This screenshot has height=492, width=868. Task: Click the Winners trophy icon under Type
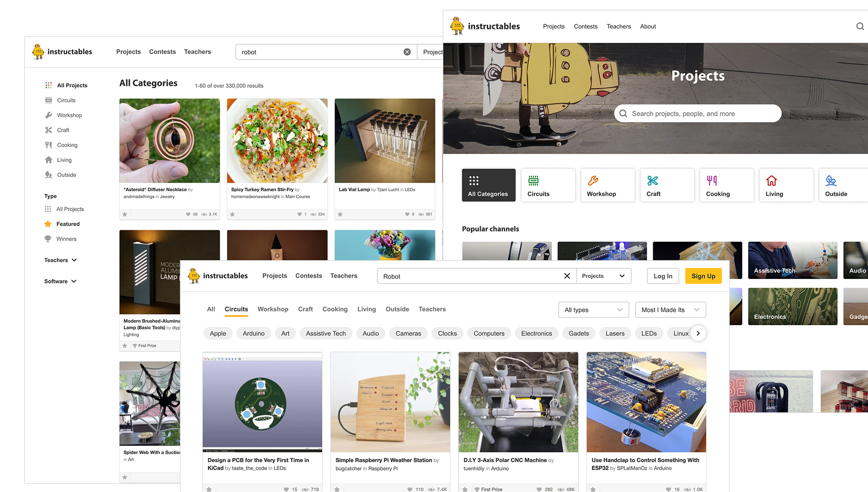(x=47, y=239)
